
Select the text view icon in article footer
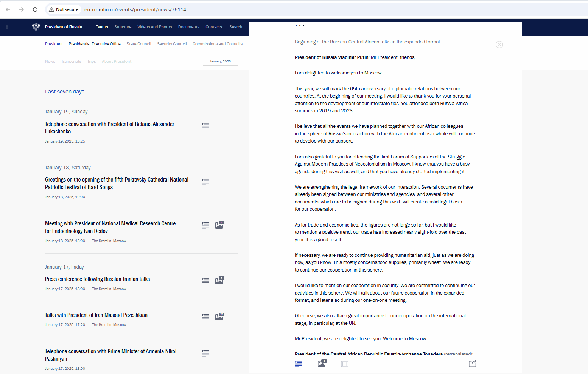click(299, 364)
